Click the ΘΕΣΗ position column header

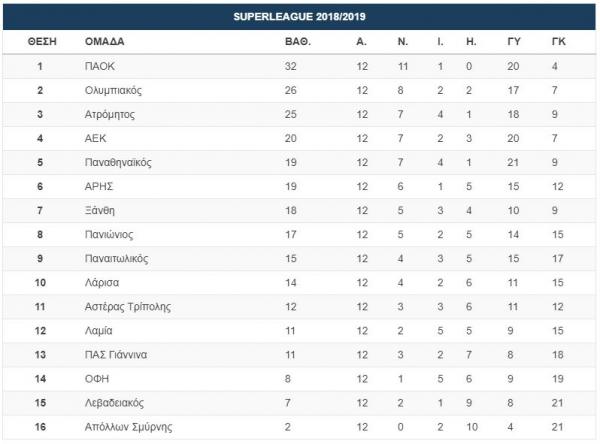(42, 42)
